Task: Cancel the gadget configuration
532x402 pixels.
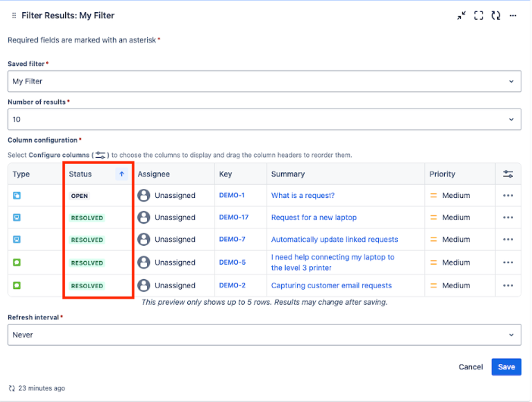Action: point(471,367)
